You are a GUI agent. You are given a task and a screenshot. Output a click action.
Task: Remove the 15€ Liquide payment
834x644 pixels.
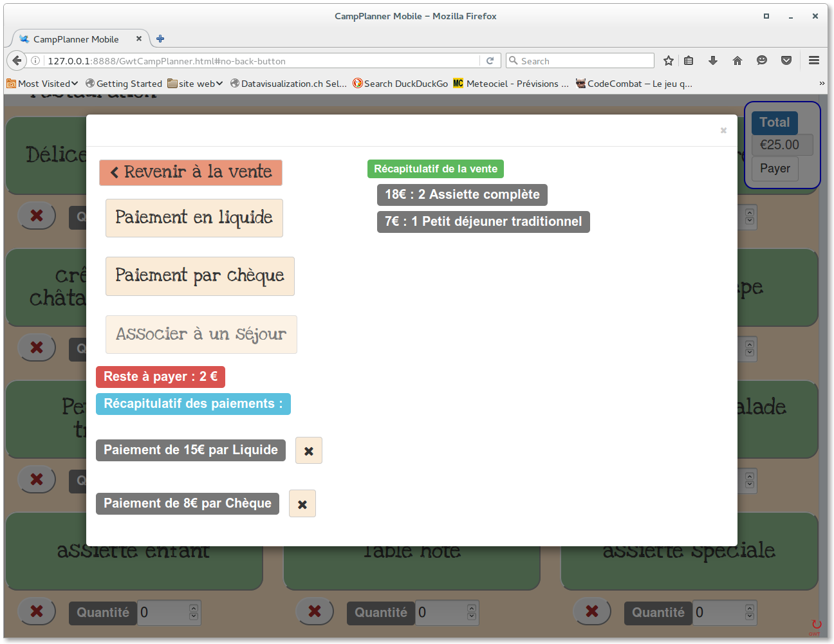308,451
